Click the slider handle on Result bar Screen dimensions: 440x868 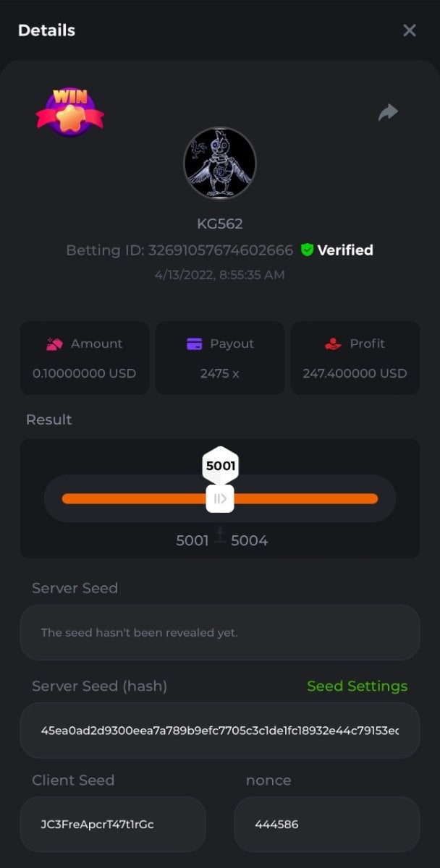220,498
